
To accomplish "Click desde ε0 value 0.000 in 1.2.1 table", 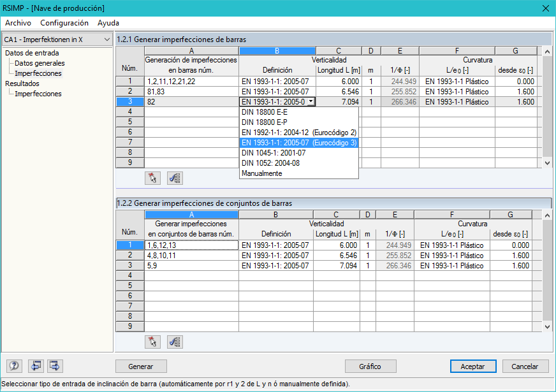I will tap(516, 82).
